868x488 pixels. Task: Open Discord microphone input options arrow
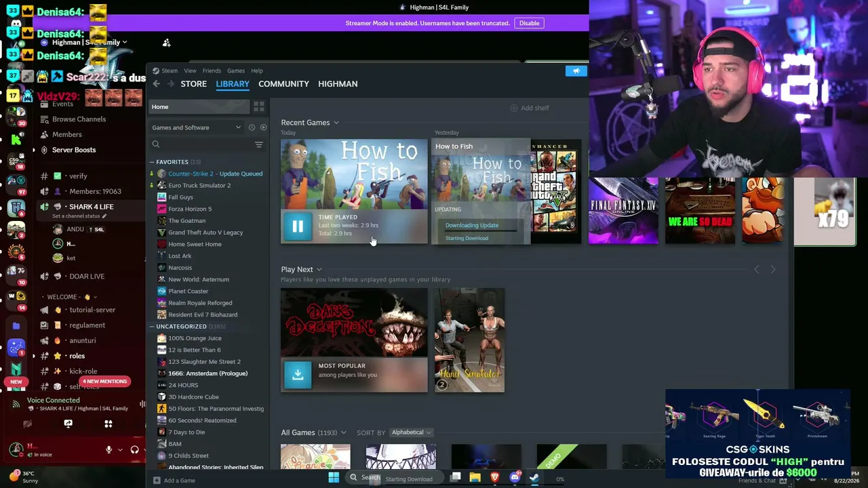tap(120, 449)
